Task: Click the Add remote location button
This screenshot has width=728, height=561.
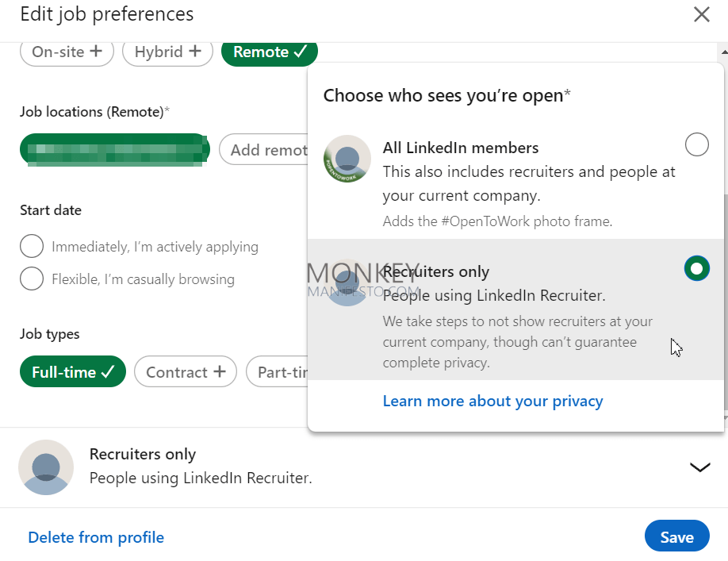Action: click(x=264, y=150)
